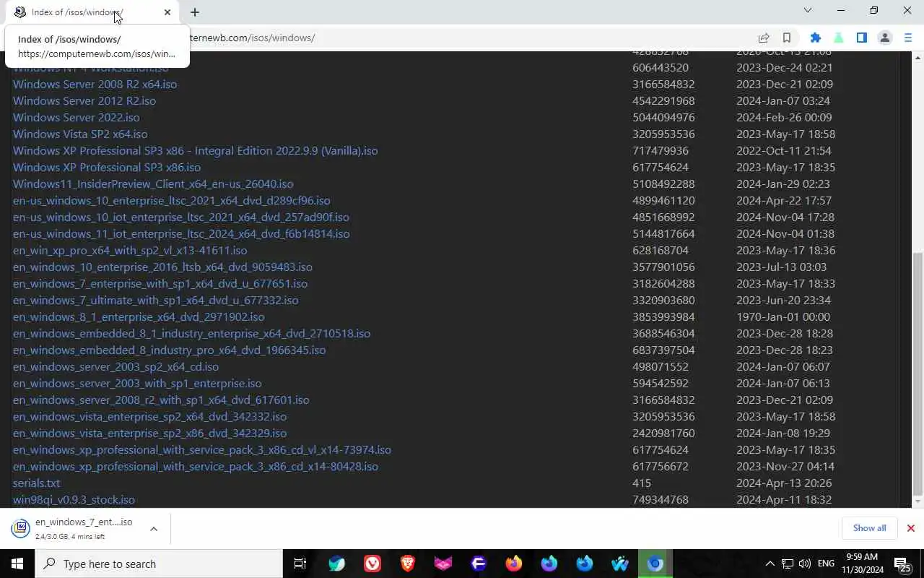Show hidden system tray icons
The image size is (924, 578).
(x=770, y=564)
